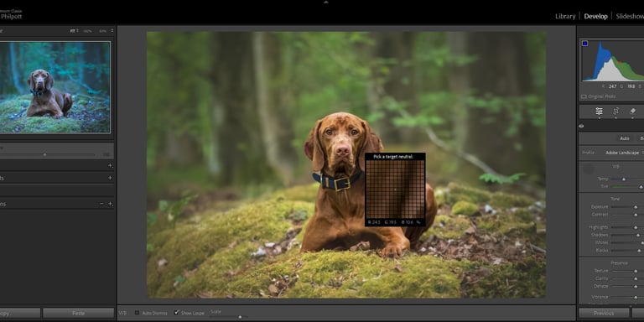
Task: Move the Tint slider handle
Action: 641,186
